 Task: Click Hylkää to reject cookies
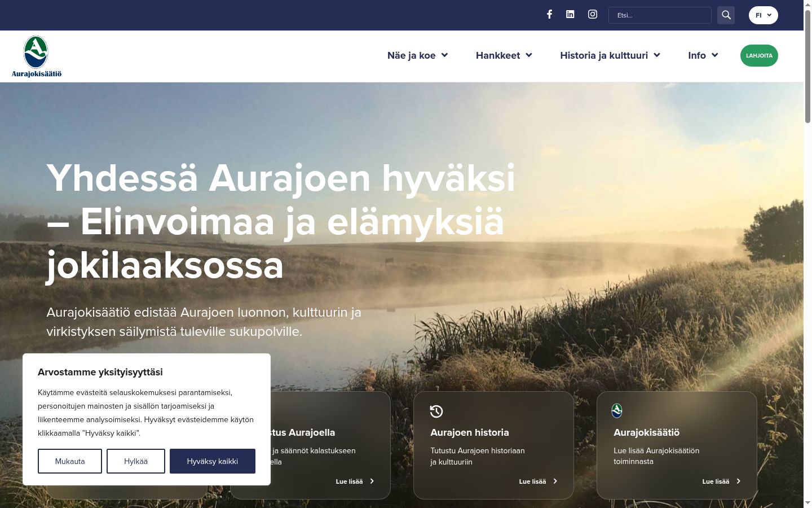coord(136,461)
